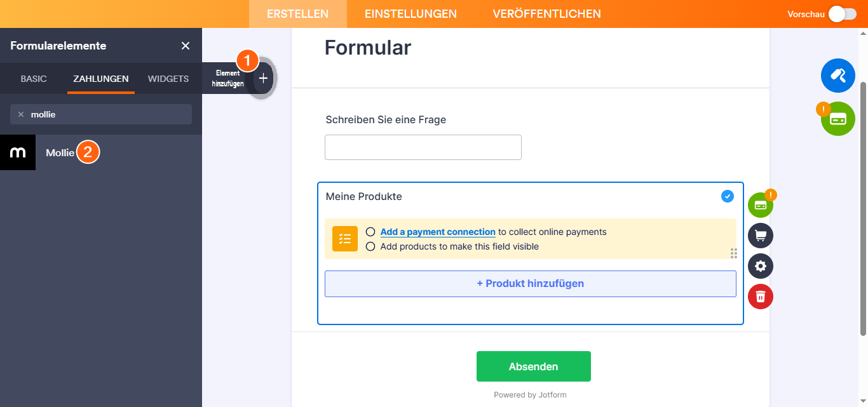Select the Add products radio button
Screen dimensions: 868x407
370,246
